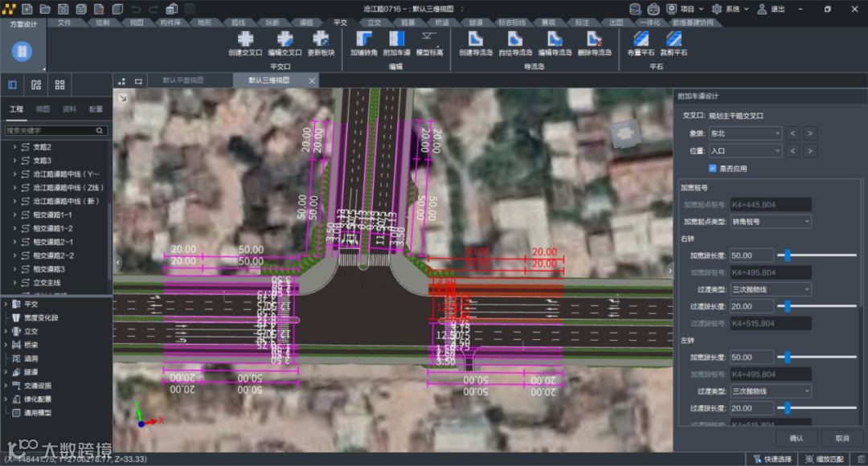
Task: Click the 裁剪平石 icon
Action: [674, 39]
